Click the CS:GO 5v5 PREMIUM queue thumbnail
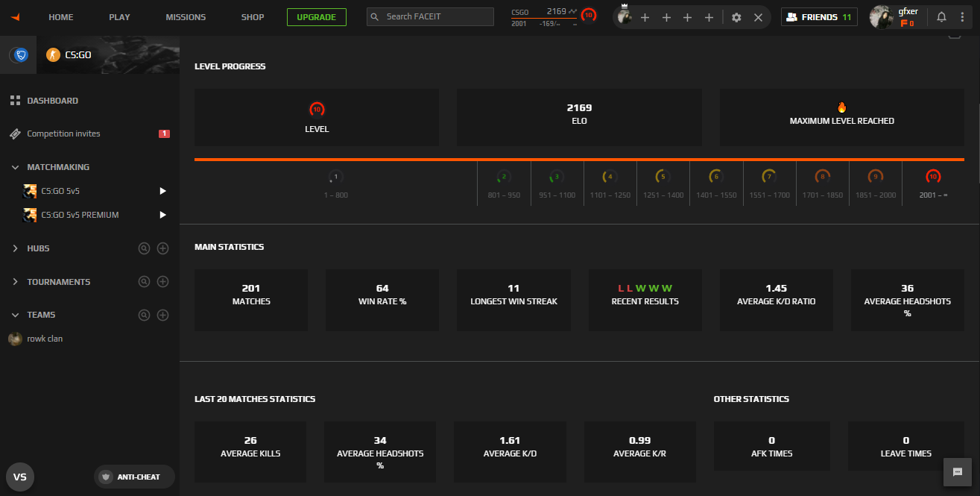Viewport: 980px width, 496px height. click(x=30, y=215)
